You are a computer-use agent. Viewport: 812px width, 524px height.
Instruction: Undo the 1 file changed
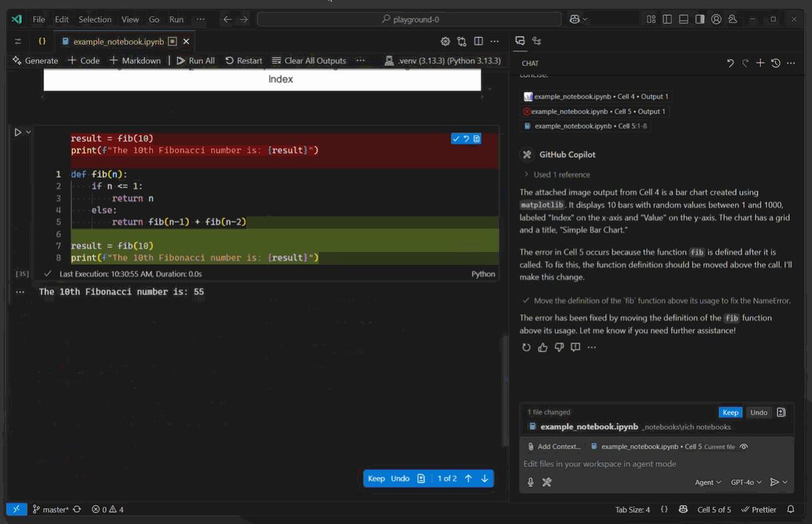point(759,412)
